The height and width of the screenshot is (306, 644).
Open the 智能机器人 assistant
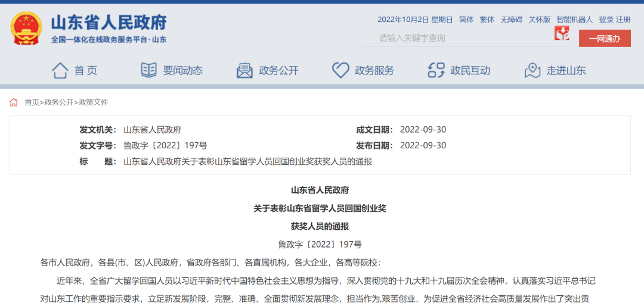click(x=574, y=20)
